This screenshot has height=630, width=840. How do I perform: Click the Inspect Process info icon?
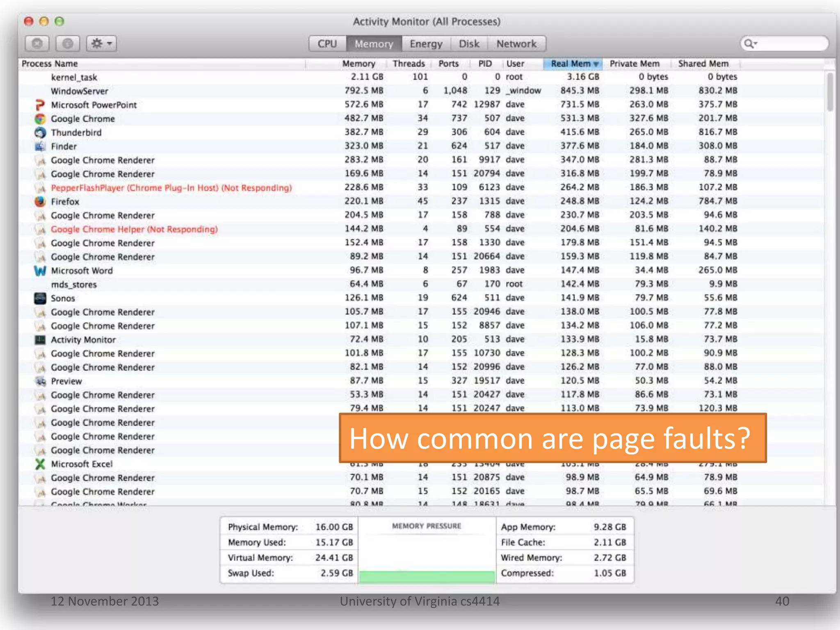point(68,43)
